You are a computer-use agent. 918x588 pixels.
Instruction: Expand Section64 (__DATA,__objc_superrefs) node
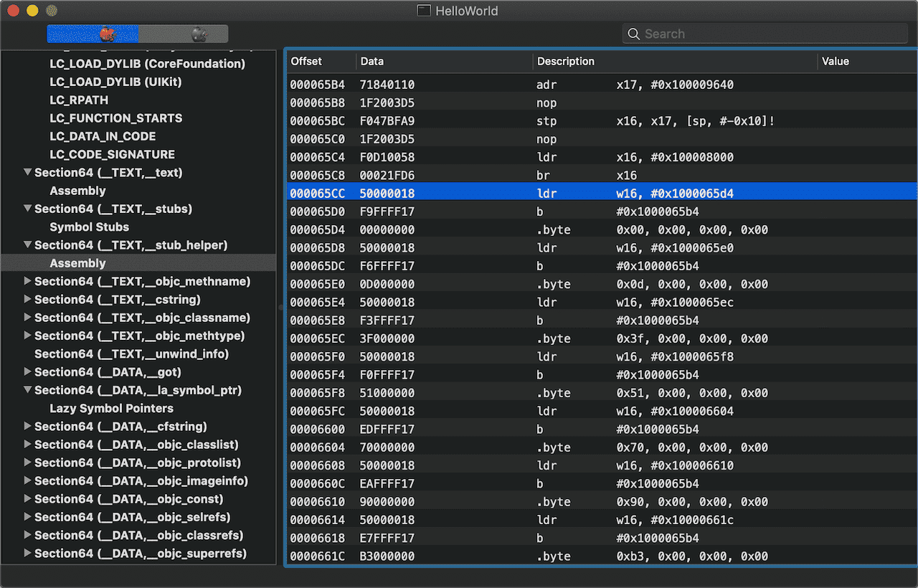(28, 553)
